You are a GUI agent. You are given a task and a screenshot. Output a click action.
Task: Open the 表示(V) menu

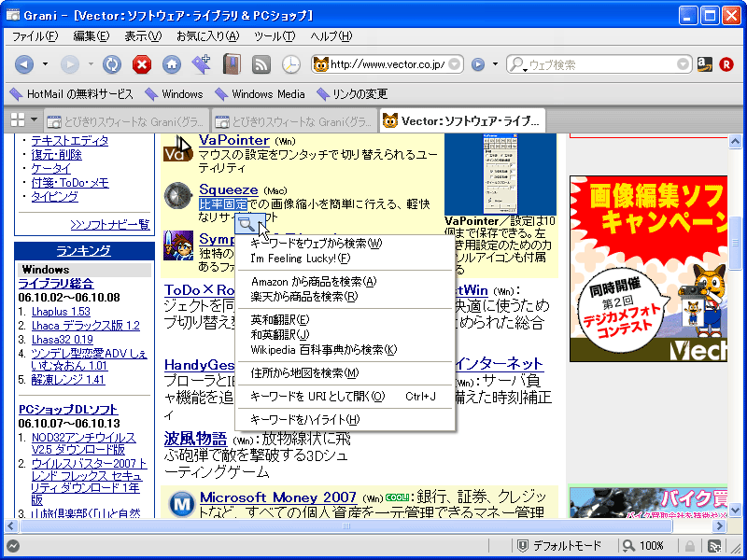(x=143, y=36)
